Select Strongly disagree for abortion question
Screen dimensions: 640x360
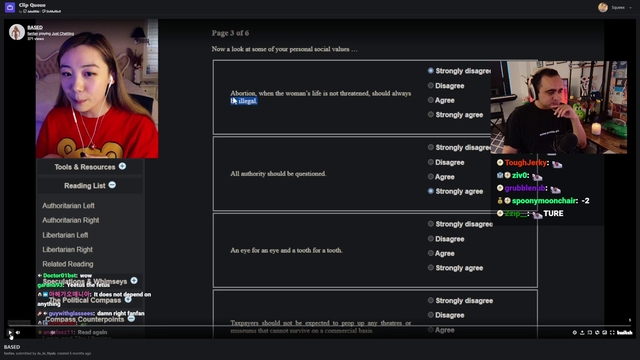tap(431, 71)
